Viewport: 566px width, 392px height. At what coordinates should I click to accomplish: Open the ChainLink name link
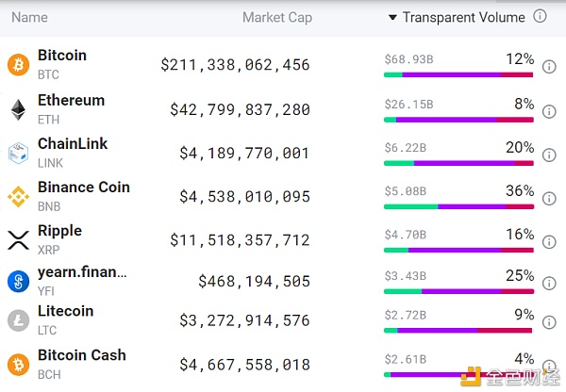point(73,143)
